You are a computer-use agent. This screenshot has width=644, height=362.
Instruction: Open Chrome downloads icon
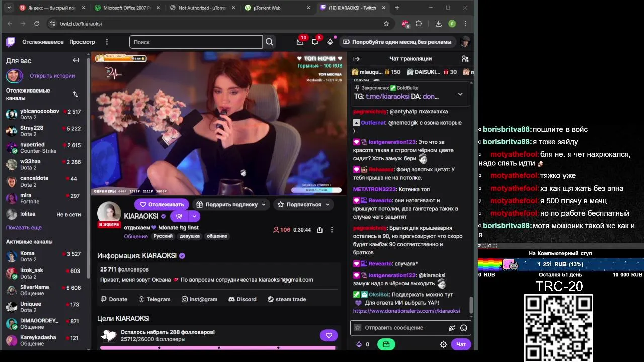439,24
